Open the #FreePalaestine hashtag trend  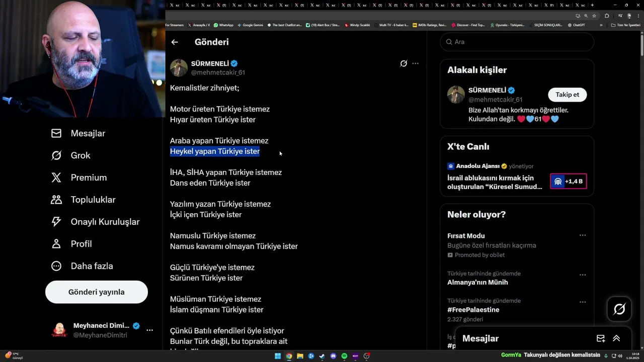click(517, 310)
